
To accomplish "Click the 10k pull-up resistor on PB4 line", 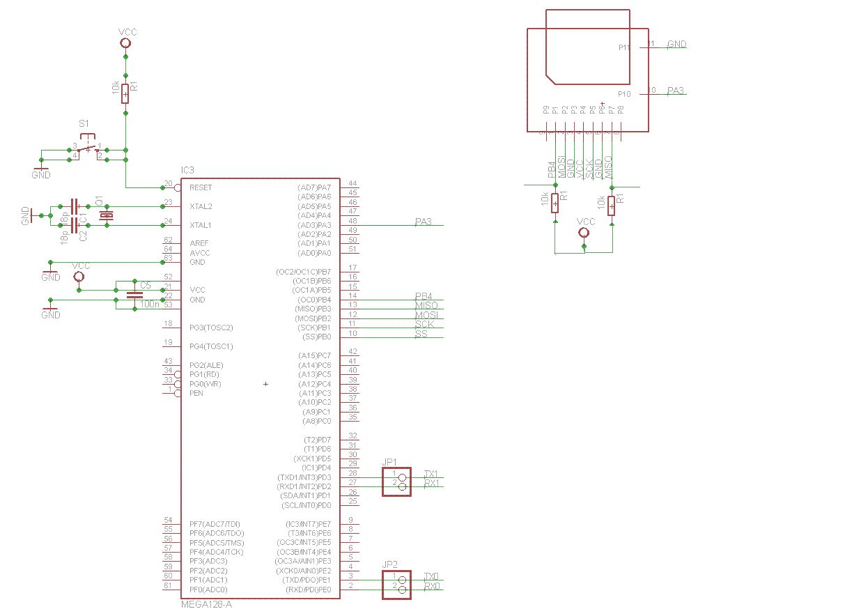I will [555, 203].
